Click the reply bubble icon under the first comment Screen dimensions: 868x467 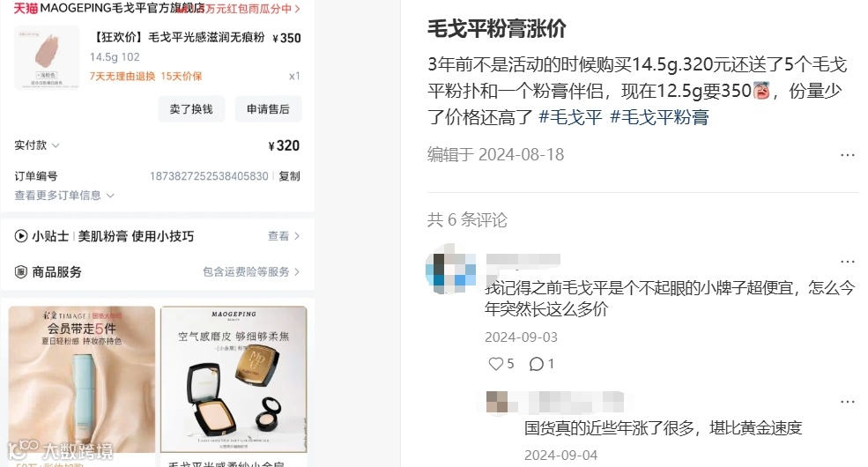(537, 364)
